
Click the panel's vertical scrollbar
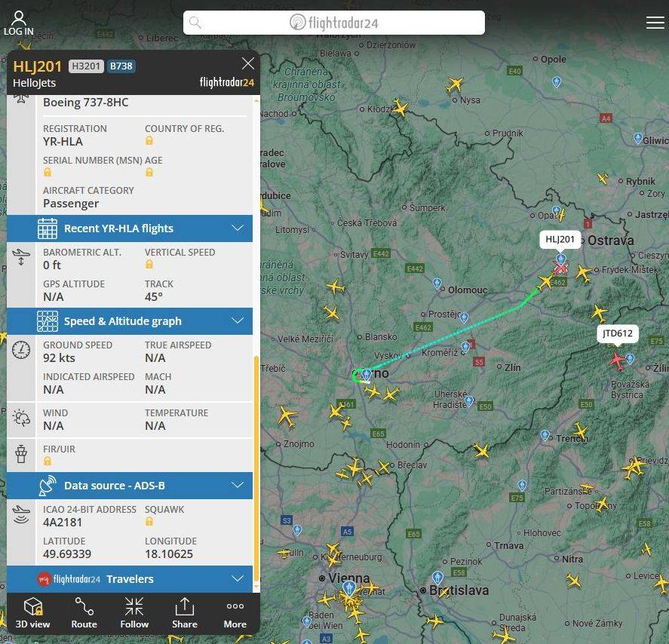click(256, 468)
